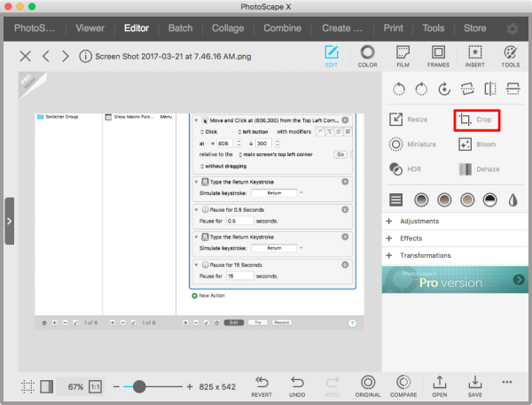The image size is (532, 405).
Task: Select the Resize tool
Action: coord(409,120)
